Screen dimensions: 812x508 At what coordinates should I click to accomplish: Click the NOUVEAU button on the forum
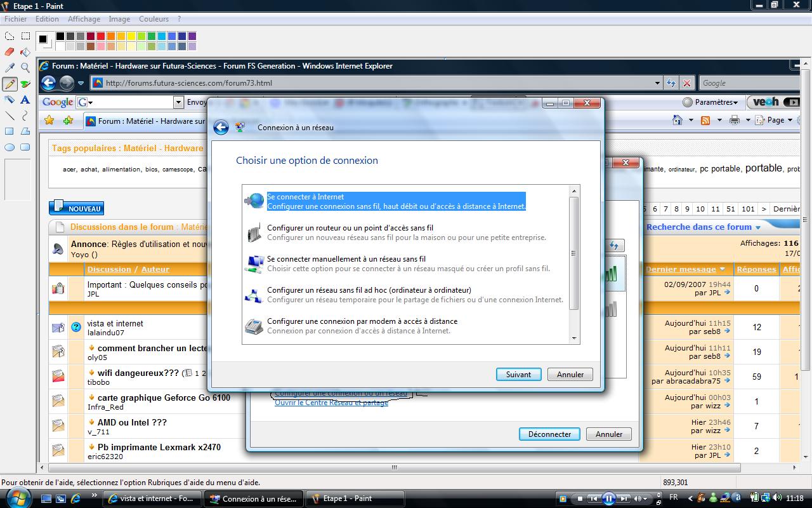pos(76,208)
